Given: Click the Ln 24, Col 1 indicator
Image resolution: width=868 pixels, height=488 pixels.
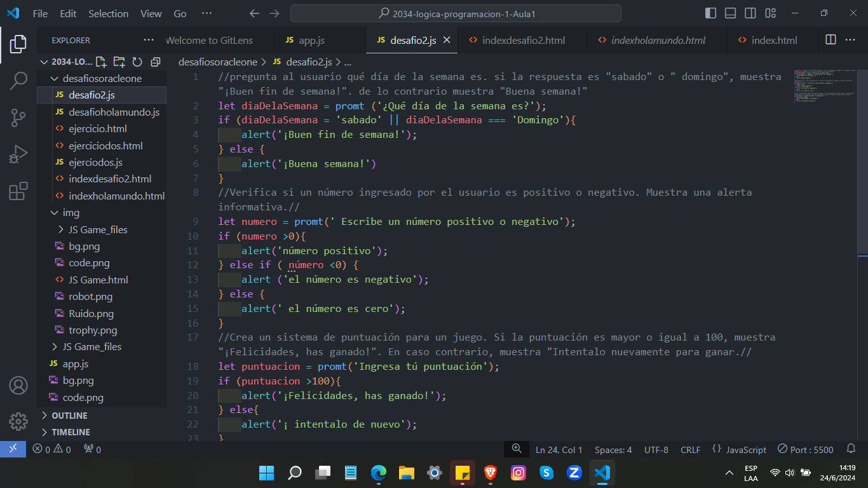Looking at the screenshot, I should (559, 449).
